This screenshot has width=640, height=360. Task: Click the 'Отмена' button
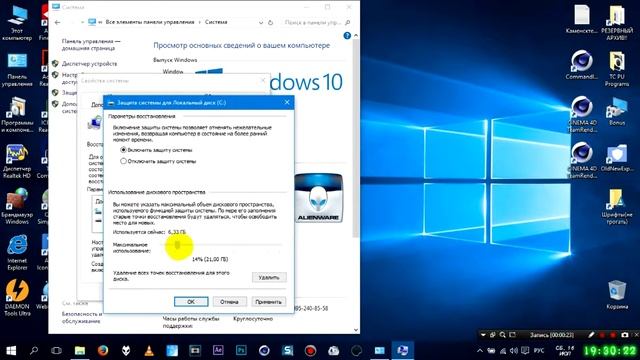point(229,302)
